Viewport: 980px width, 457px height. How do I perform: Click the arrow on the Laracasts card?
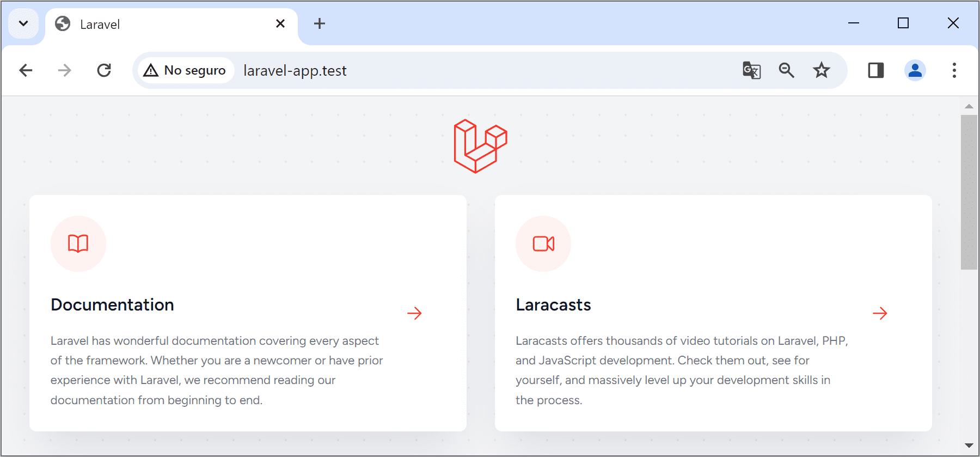coord(880,313)
